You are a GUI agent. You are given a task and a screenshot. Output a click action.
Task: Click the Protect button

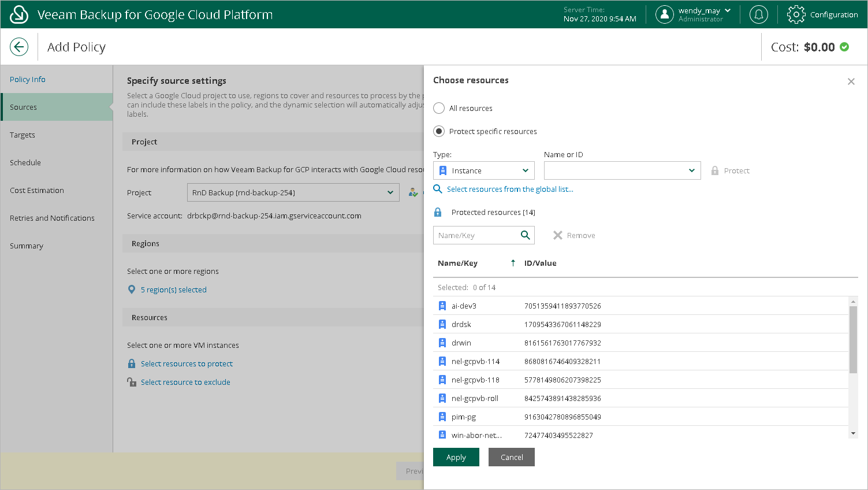730,170
